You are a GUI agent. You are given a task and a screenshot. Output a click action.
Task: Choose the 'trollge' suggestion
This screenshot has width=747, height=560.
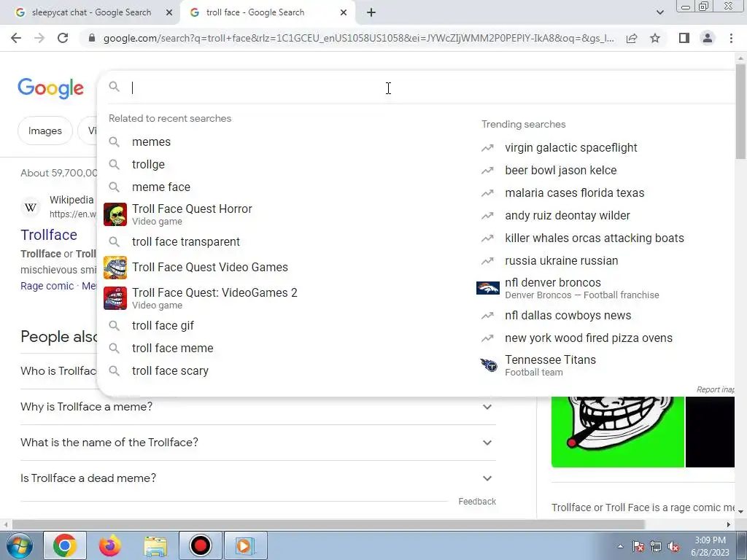(148, 164)
